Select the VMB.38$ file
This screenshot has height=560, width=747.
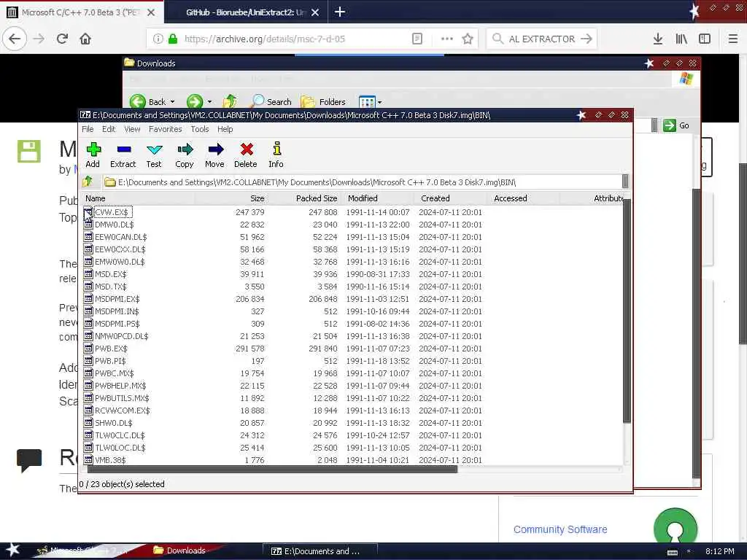110,460
